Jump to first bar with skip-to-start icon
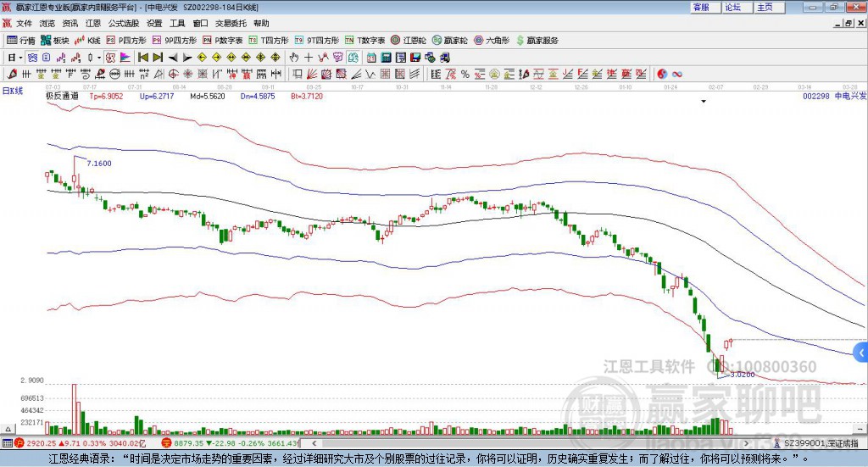This screenshot has width=868, height=467. click(142, 58)
